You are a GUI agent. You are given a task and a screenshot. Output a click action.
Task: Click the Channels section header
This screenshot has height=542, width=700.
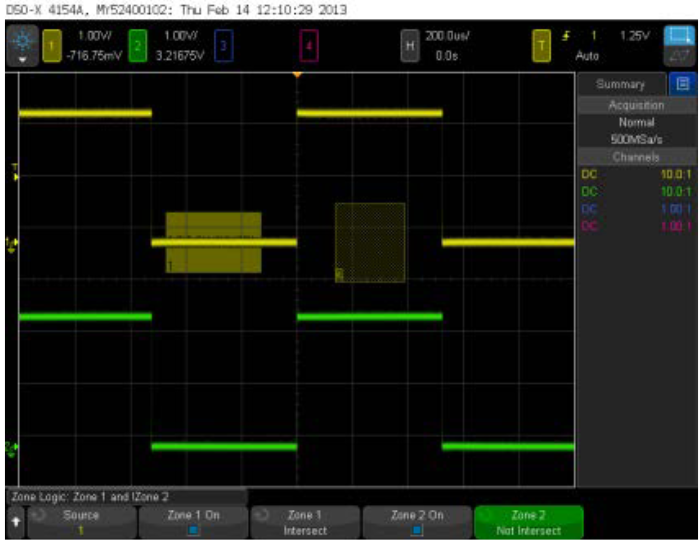pos(636,157)
